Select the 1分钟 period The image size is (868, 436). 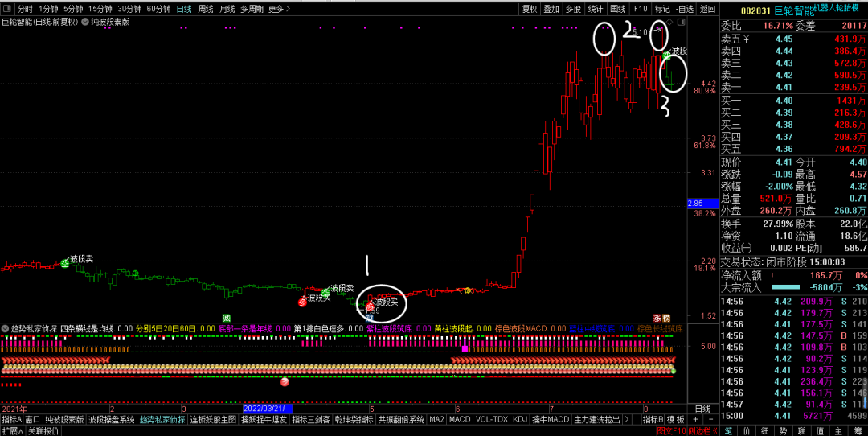pyautogui.click(x=48, y=9)
